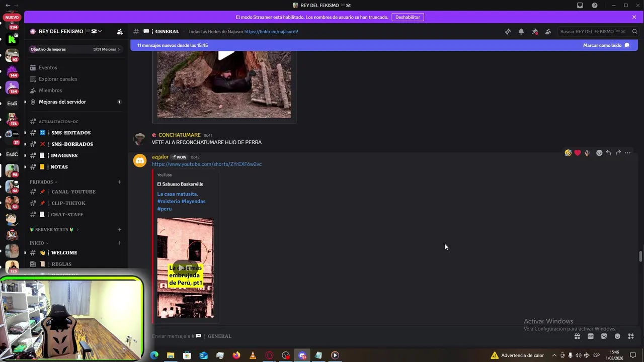Collapse the PRIVADOS category
644x362 pixels.
[x=43, y=182]
